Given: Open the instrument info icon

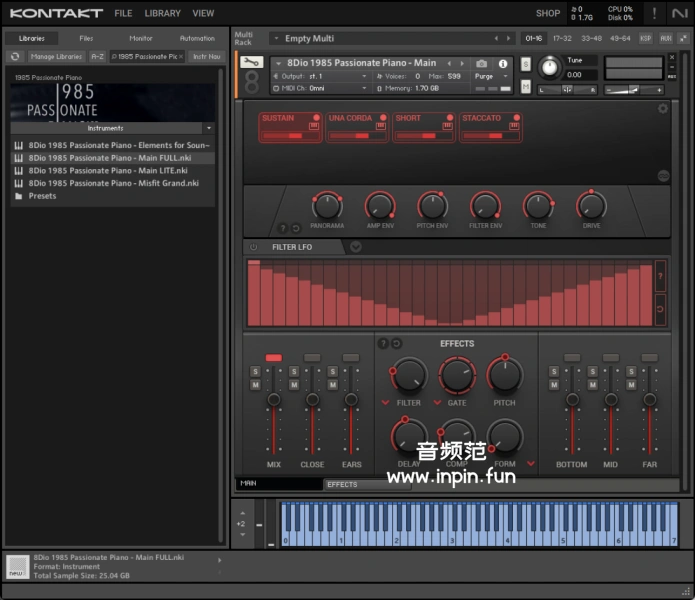Looking at the screenshot, I should pyautogui.click(x=503, y=63).
